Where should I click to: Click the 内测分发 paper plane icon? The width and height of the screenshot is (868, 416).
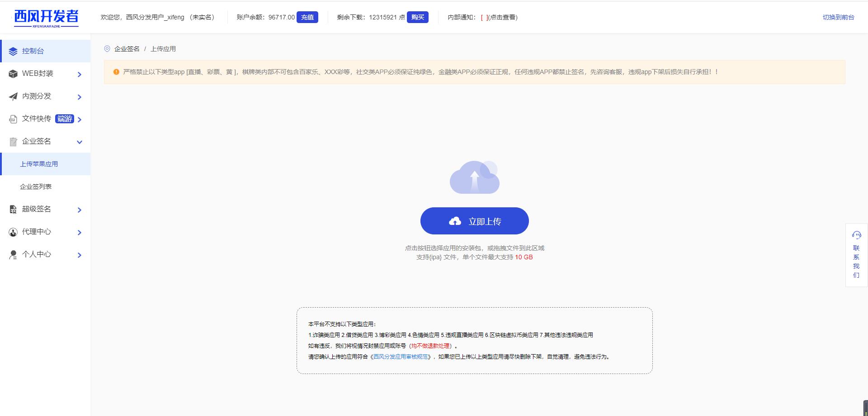point(13,96)
